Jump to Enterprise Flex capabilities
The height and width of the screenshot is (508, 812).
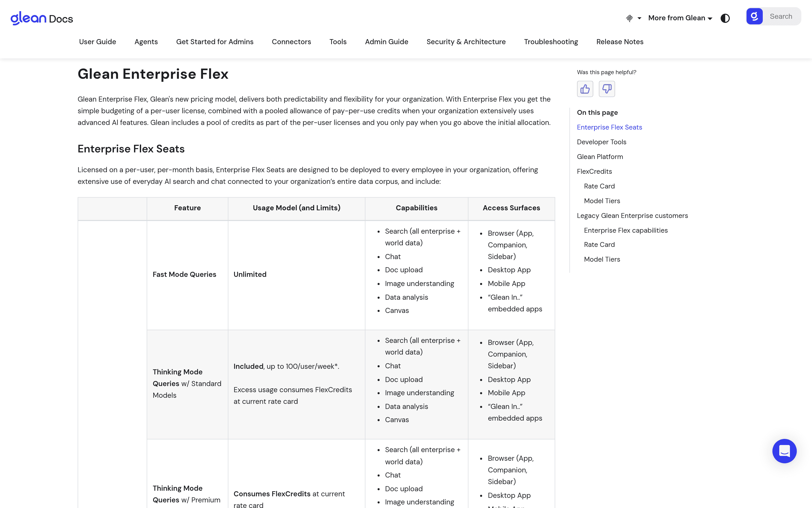(x=626, y=230)
